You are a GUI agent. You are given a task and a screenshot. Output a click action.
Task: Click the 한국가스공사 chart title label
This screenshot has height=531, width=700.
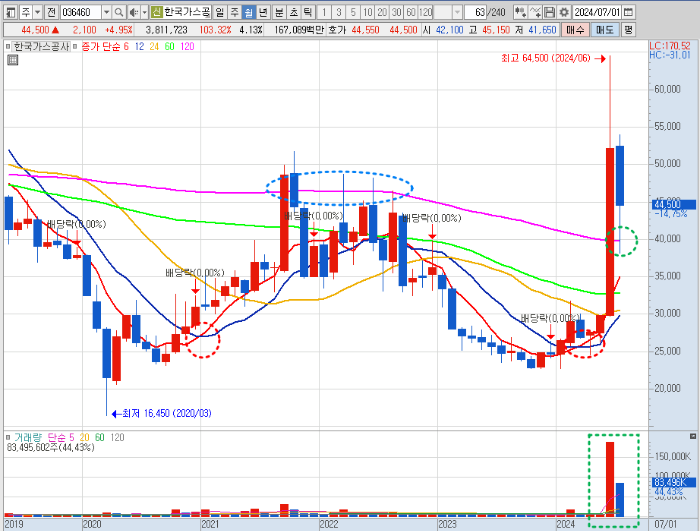(41, 46)
